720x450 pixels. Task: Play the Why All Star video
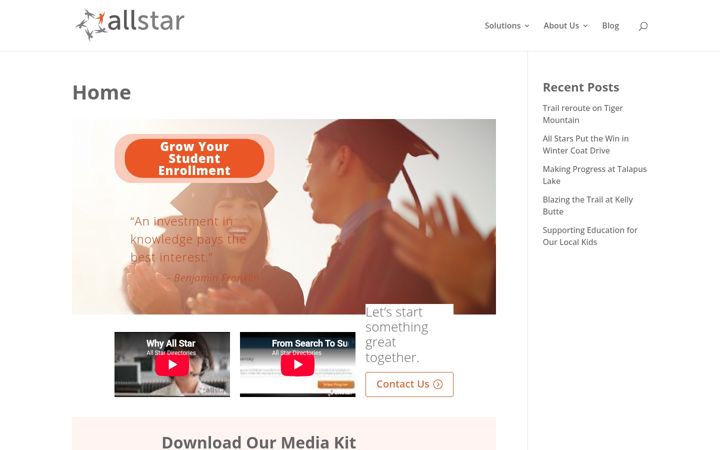(x=172, y=365)
